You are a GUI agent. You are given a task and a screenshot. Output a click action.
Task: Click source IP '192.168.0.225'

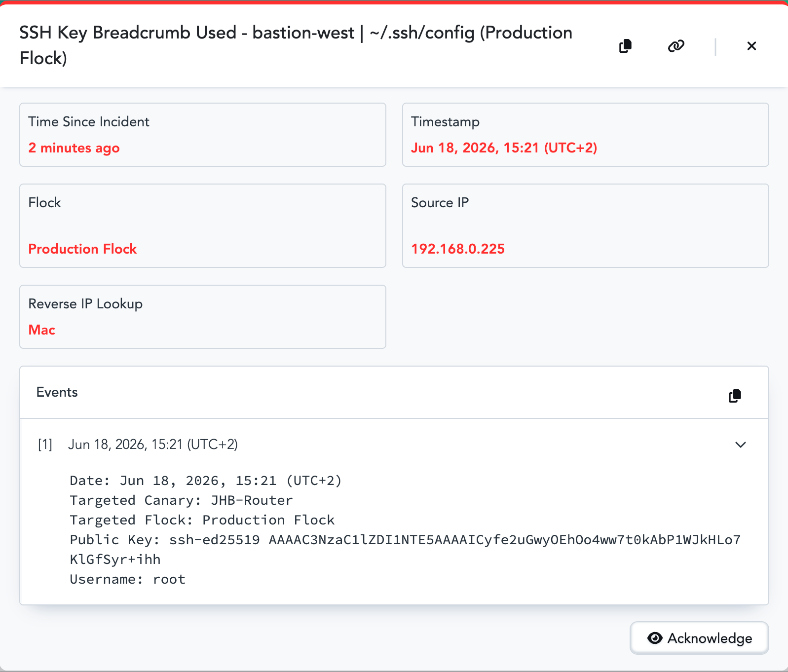coord(458,249)
